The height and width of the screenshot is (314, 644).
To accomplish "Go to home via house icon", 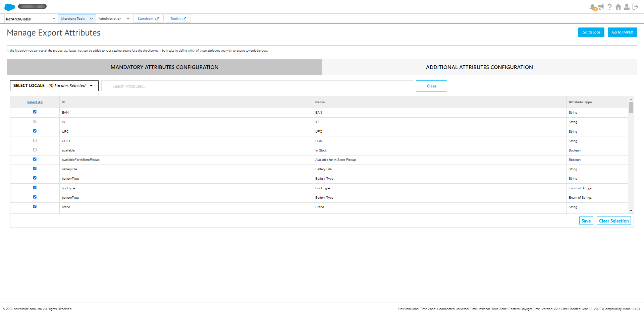I will point(618,7).
